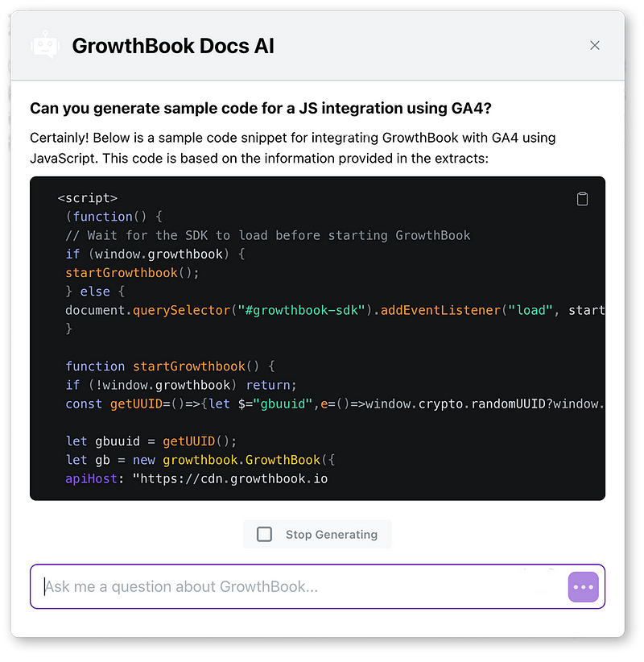Click the '} else {' code line

click(x=95, y=292)
